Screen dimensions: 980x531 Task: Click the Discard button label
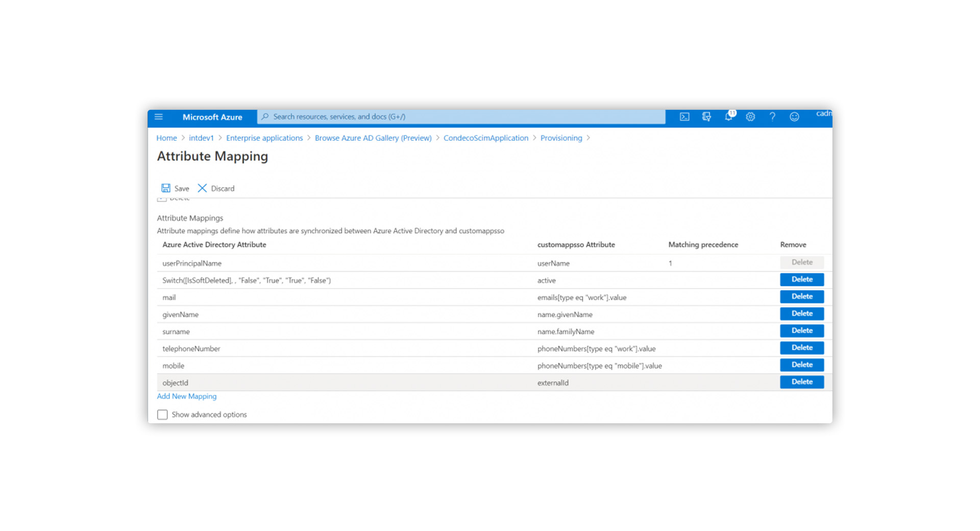223,188
